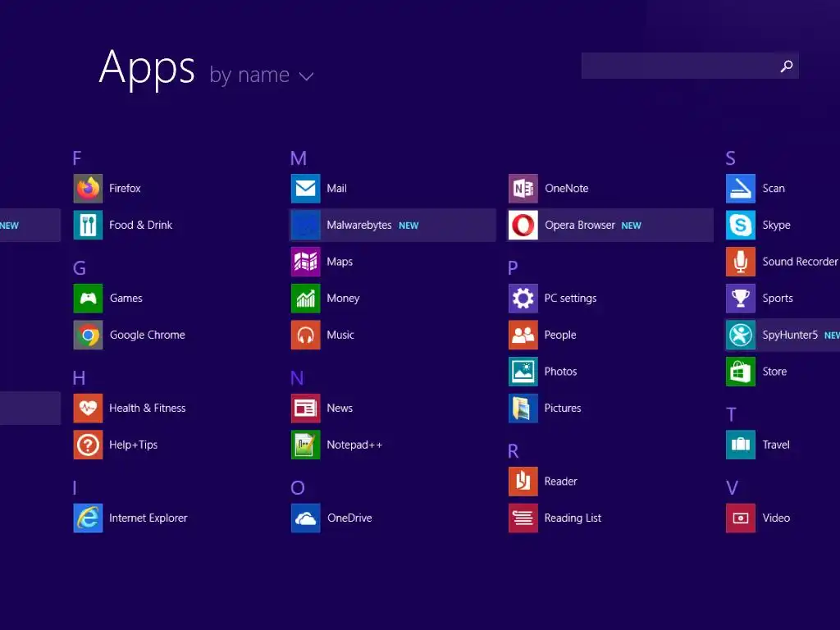Click the 'Notepad++' label text
The width and height of the screenshot is (840, 630).
coord(354,445)
